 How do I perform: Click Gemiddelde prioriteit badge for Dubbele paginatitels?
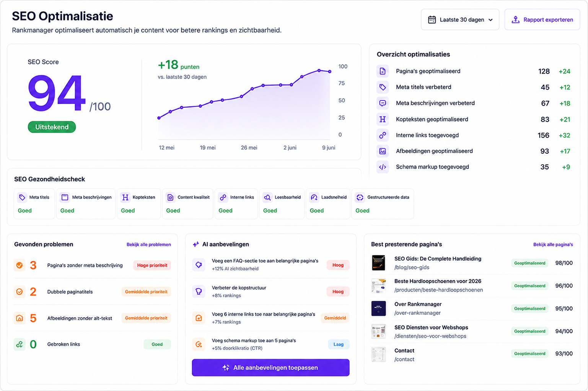(146, 292)
